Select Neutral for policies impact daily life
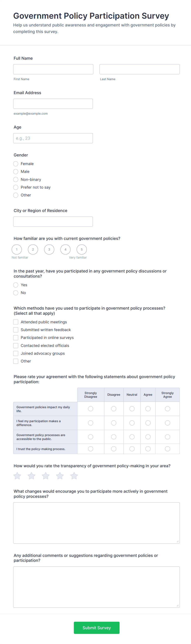The height and width of the screenshot is (644, 191). pyautogui.click(x=132, y=409)
